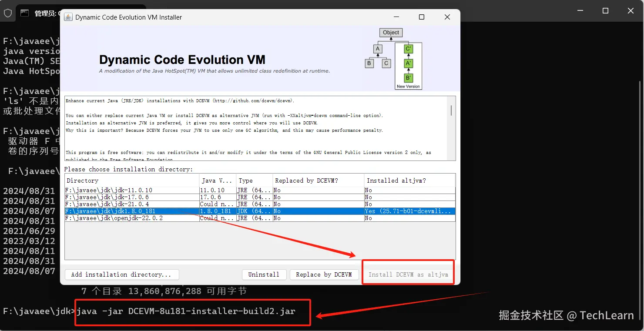Click the Installed altjvm? column header
Image resolution: width=644 pixels, height=331 pixels.
point(409,181)
